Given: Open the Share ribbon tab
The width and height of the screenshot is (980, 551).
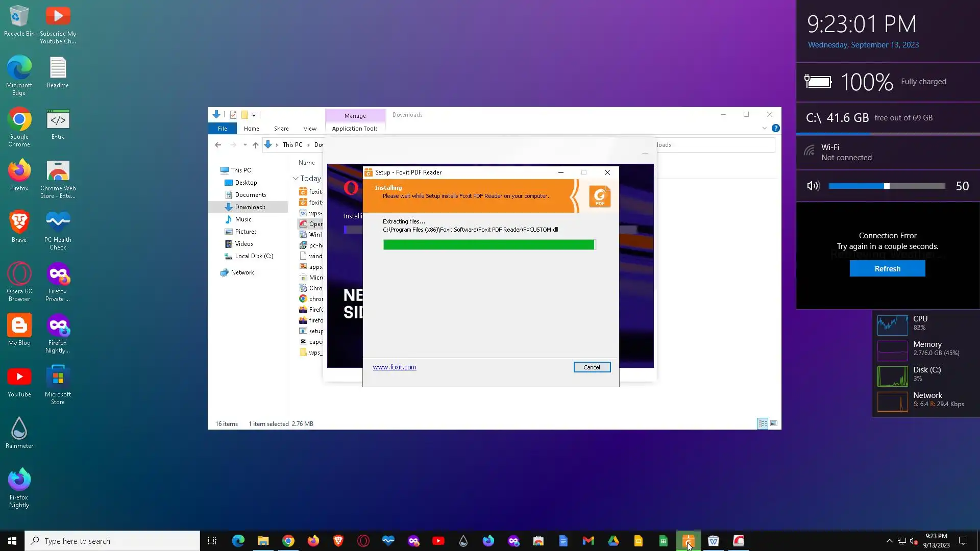Looking at the screenshot, I should coord(281,129).
